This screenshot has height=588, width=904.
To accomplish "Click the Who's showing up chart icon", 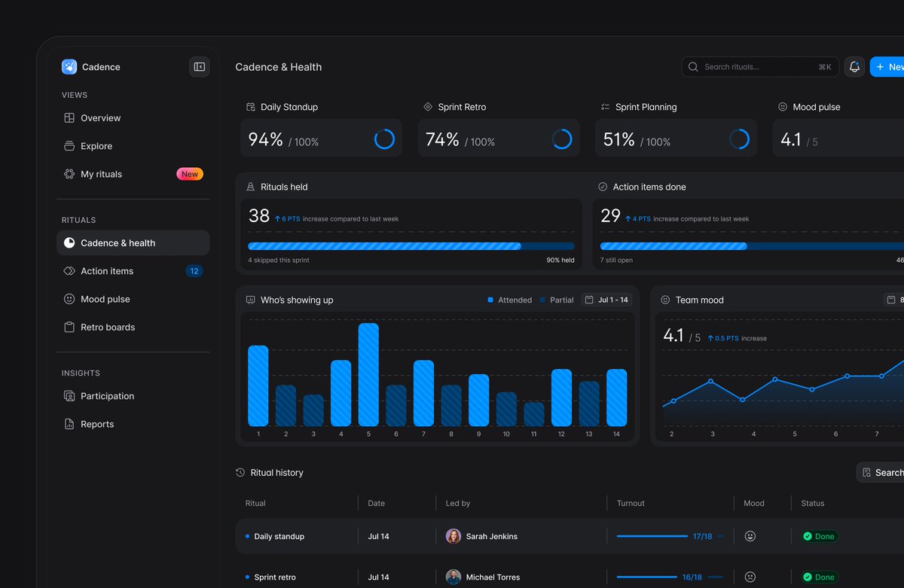I will 251,300.
